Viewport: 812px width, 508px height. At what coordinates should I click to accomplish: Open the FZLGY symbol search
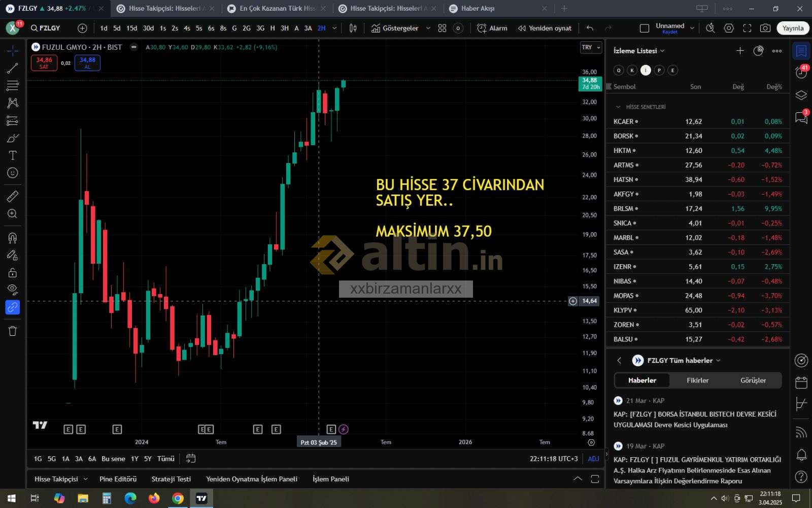tap(45, 28)
